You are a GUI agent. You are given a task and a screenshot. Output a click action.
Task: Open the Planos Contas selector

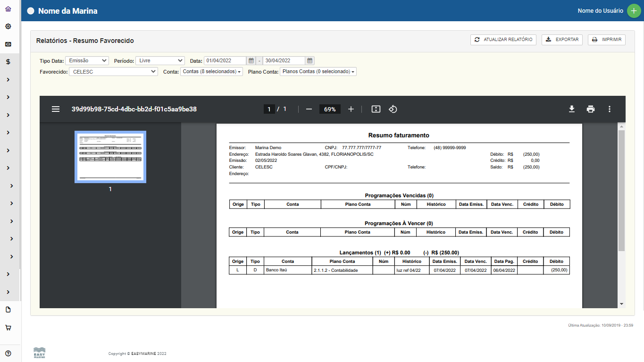point(318,72)
